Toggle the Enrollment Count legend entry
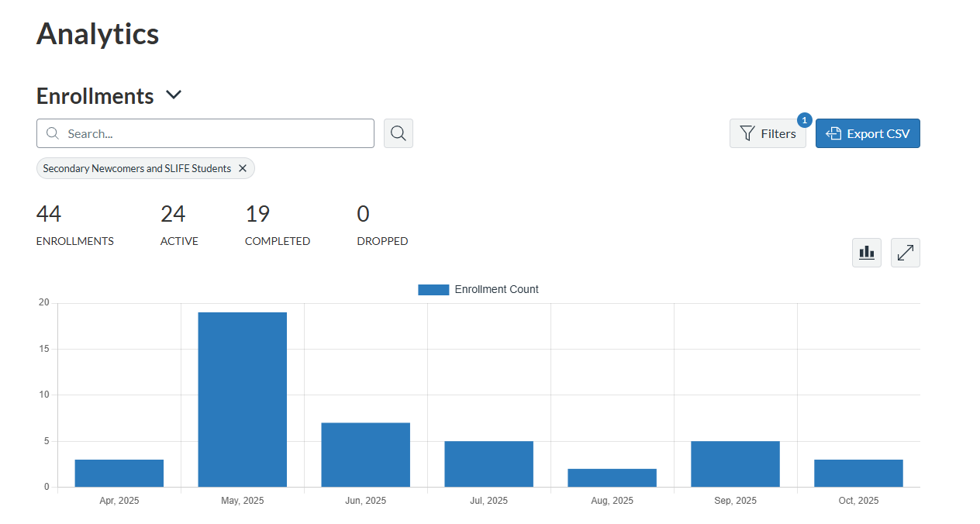Image resolution: width=980 pixels, height=524 pixels. 478,289
